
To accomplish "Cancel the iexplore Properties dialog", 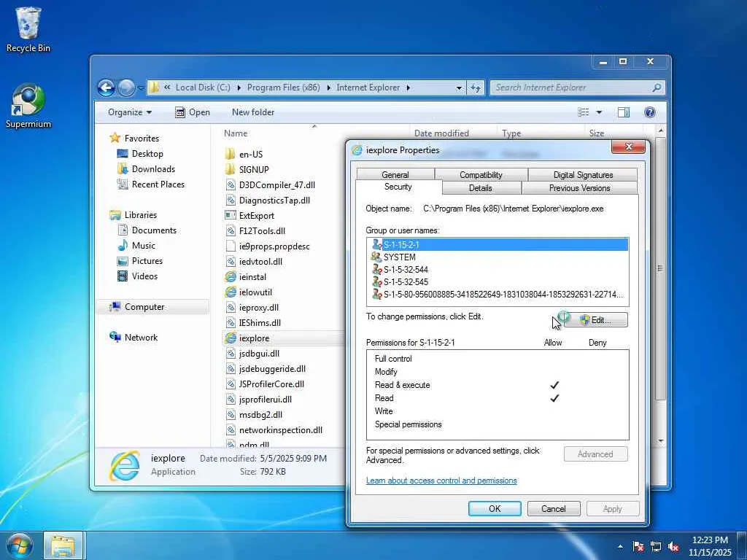I will pyautogui.click(x=554, y=508).
